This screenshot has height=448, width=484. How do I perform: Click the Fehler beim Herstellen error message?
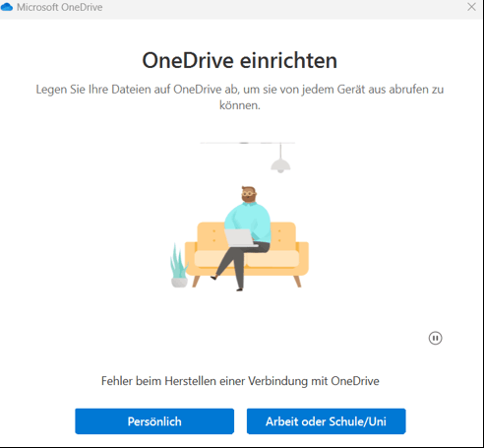point(240,381)
